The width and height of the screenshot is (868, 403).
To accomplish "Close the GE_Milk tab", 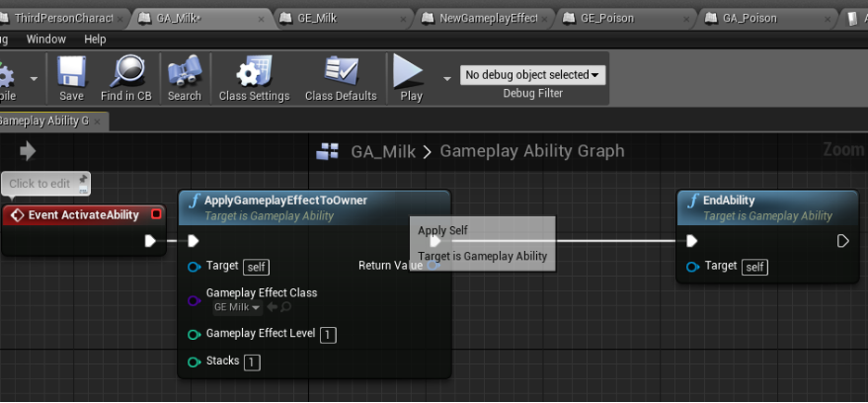I will pos(403,19).
